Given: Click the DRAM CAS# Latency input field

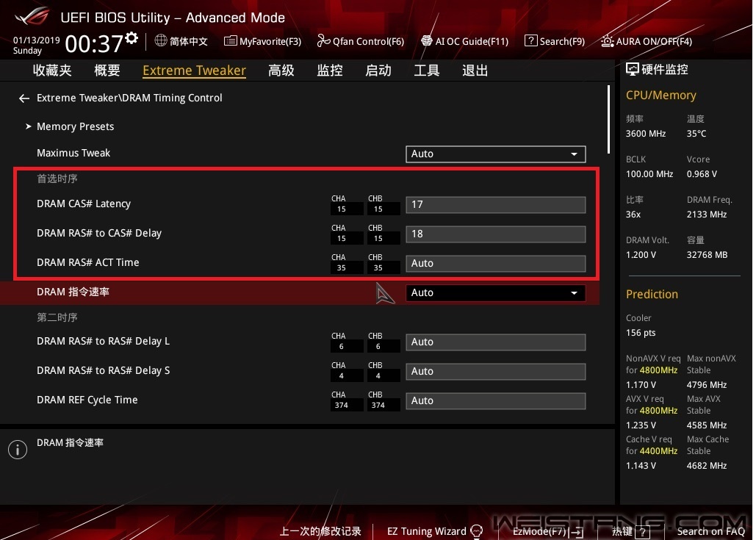Looking at the screenshot, I should 496,204.
